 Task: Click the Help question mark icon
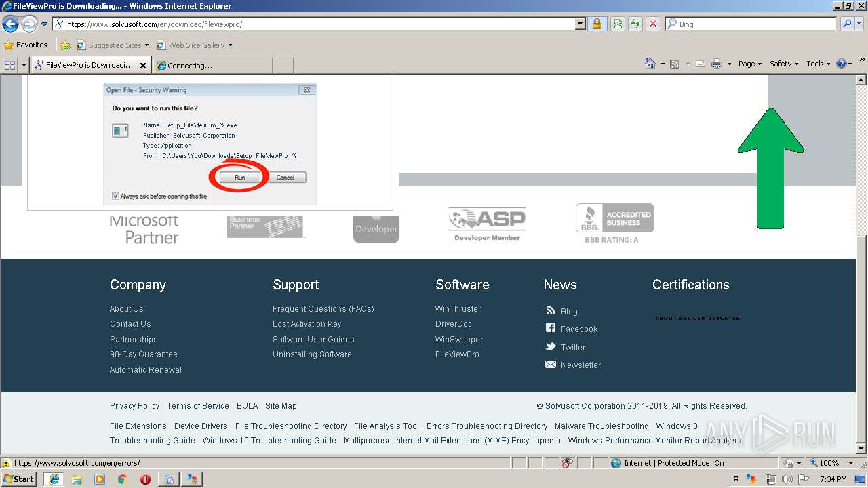(x=842, y=64)
